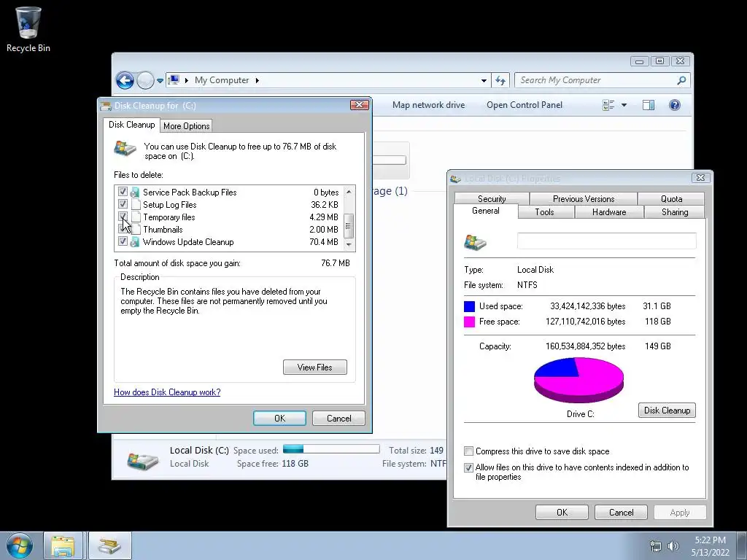Toggle the Windows Update Cleanup checkbox
This screenshot has width=747, height=560.
(123, 241)
